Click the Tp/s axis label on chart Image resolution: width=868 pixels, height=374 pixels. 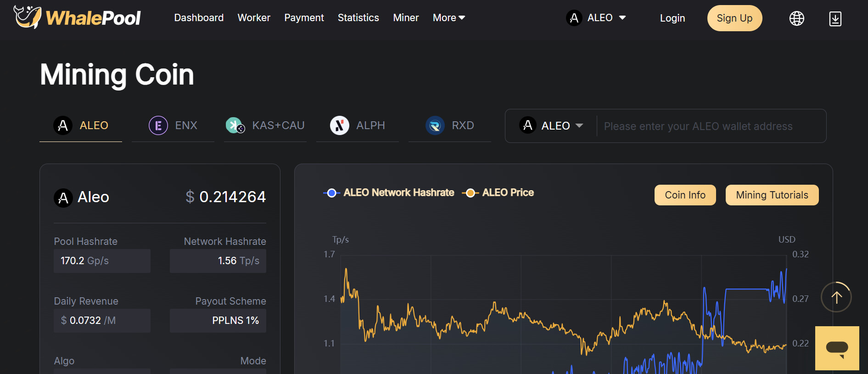(x=341, y=239)
